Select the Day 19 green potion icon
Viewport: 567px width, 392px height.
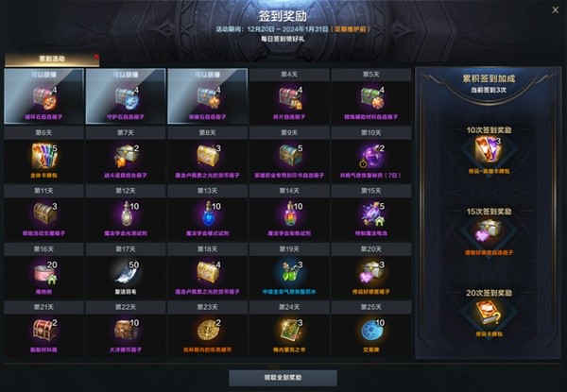[289, 272]
